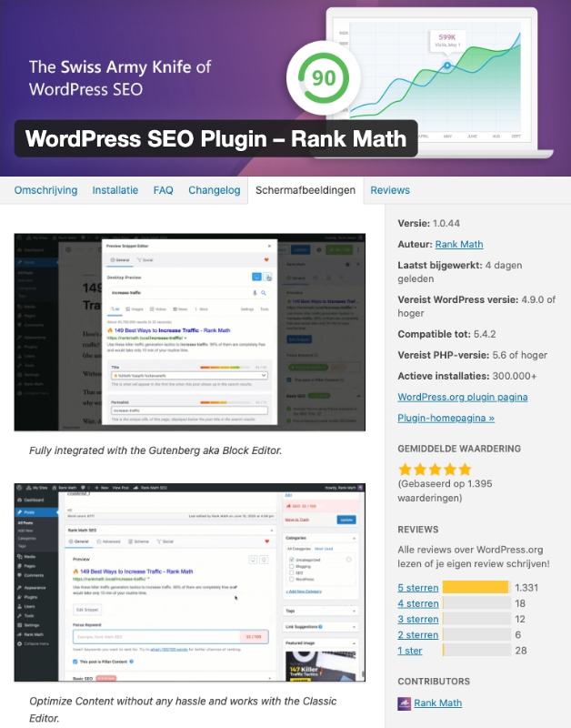Screen dimensions: 571x728
Task: Show the 5 sterren reviews
Action: 418,588
